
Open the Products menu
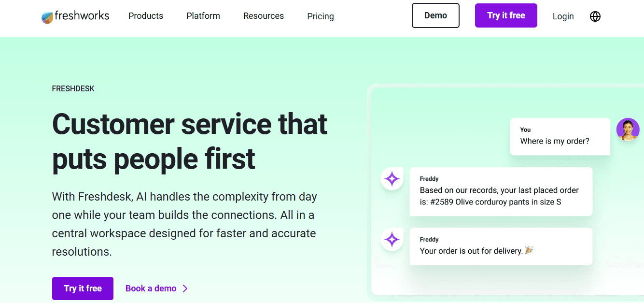(x=145, y=16)
